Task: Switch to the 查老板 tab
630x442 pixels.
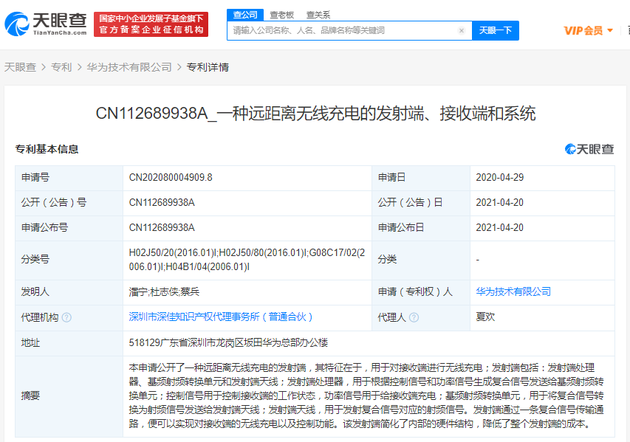Action: [x=282, y=15]
